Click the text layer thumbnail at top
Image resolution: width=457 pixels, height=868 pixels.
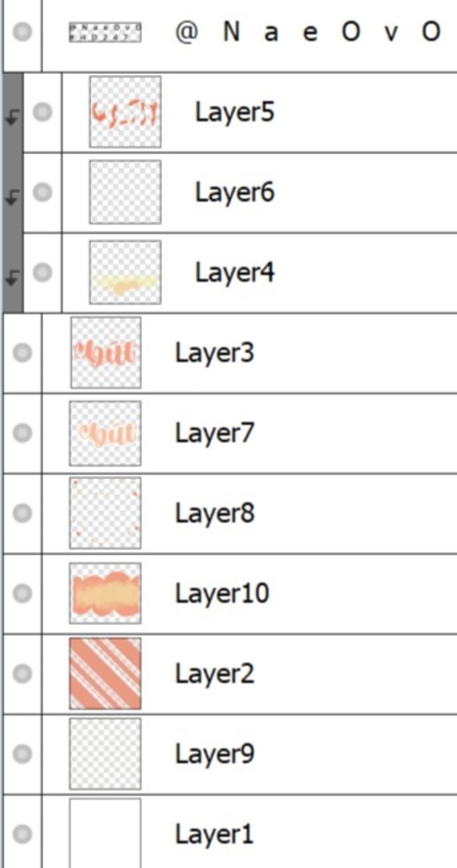click(105, 32)
